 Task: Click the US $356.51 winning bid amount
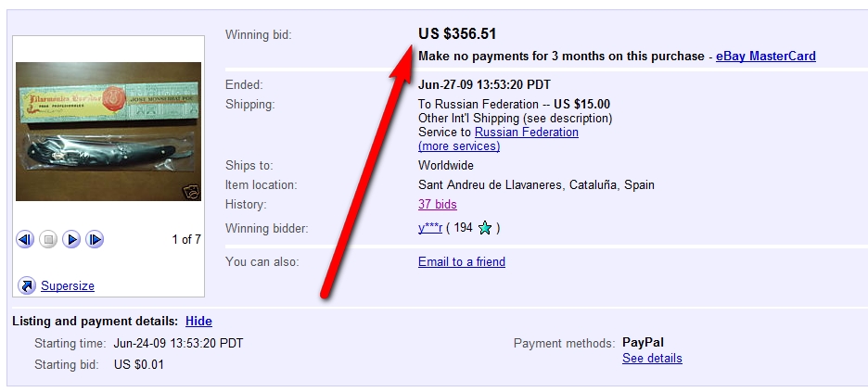pyautogui.click(x=457, y=34)
